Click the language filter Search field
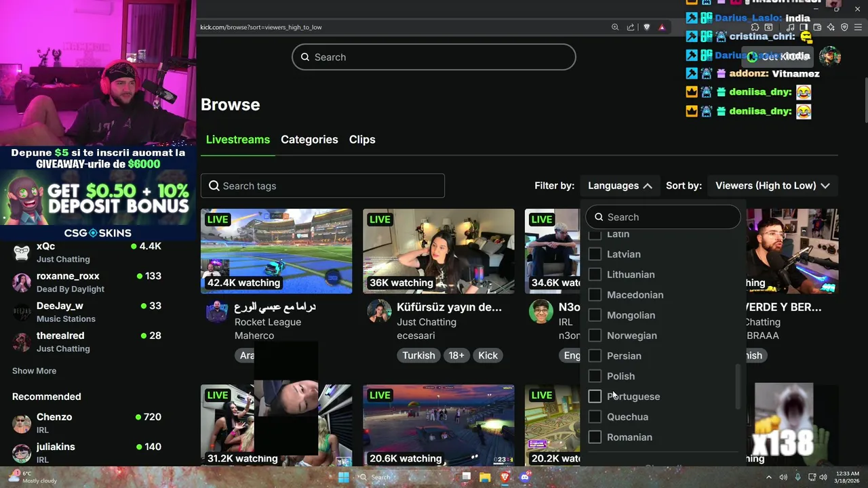Viewport: 868px width, 488px height. (663, 217)
